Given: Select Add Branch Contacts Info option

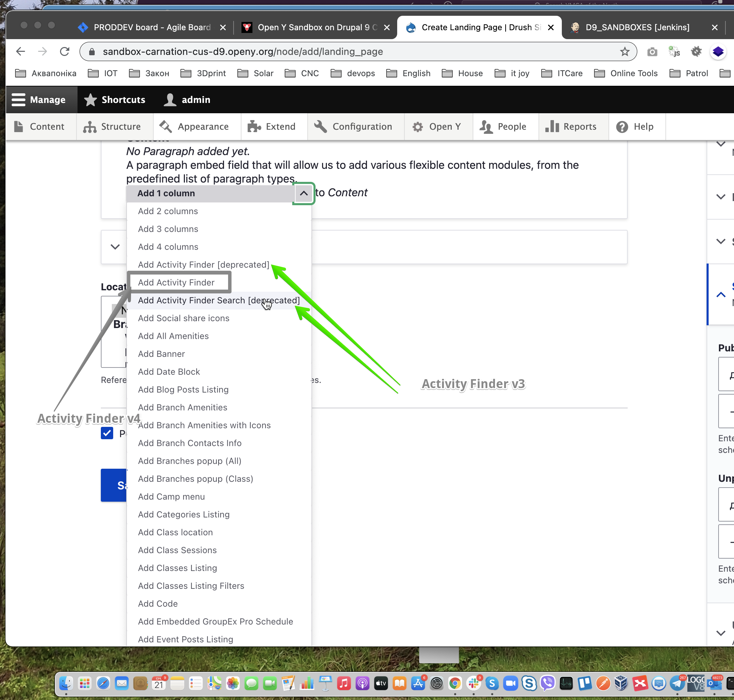Looking at the screenshot, I should point(219,443).
